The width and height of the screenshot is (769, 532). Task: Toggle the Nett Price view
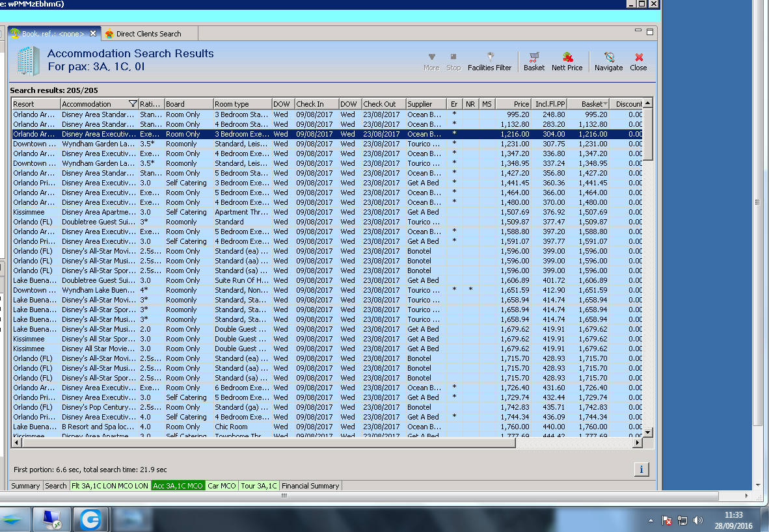(567, 61)
